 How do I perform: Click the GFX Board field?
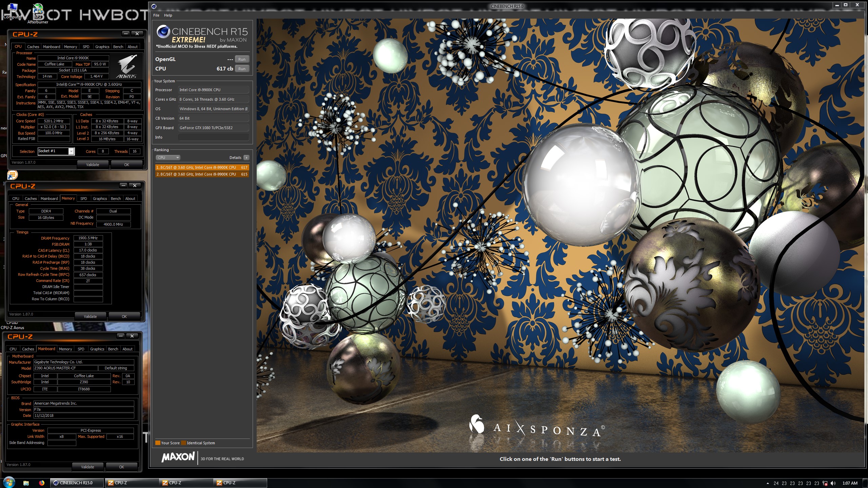click(213, 128)
